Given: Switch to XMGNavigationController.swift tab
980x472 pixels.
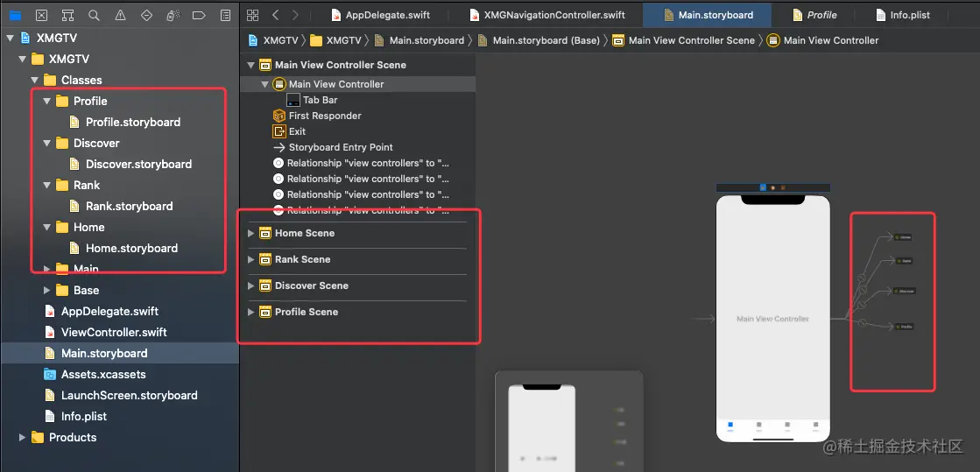Looking at the screenshot, I should click(x=546, y=15).
